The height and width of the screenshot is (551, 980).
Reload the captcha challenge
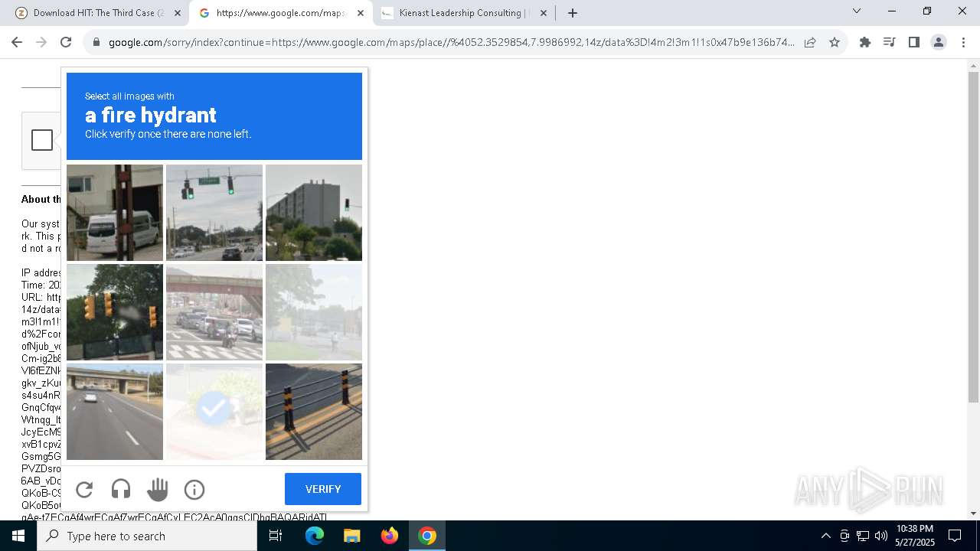point(84,489)
